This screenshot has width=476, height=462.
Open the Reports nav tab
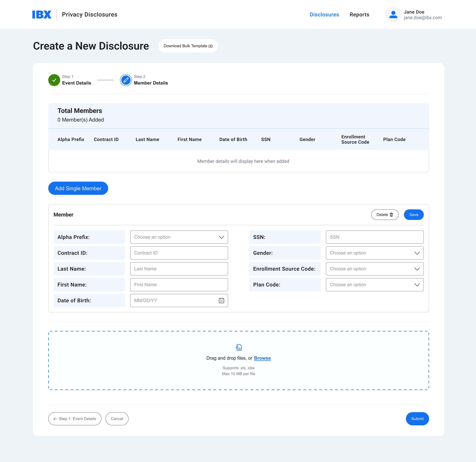pyautogui.click(x=359, y=15)
